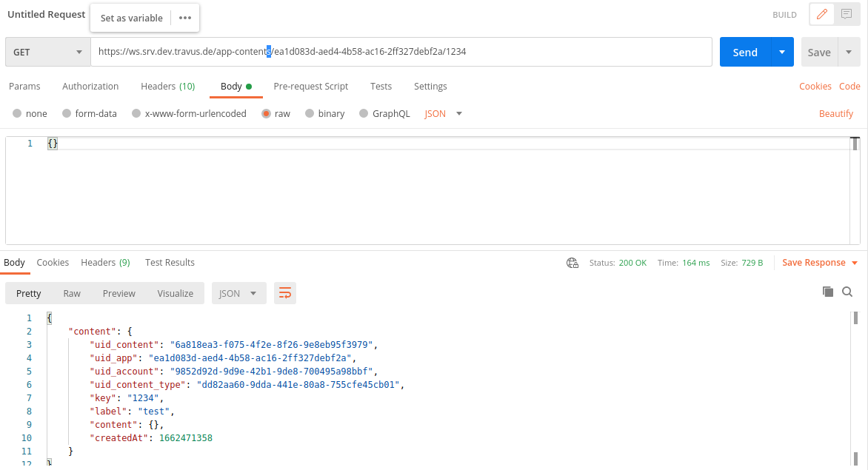Select the form-data radio option
Image resolution: width=868 pixels, height=470 pixels.
point(67,114)
